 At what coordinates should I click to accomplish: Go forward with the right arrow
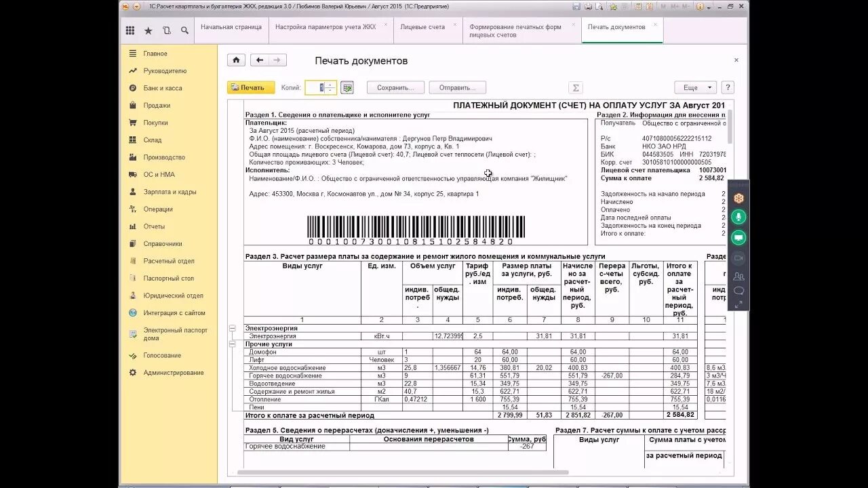(x=277, y=60)
